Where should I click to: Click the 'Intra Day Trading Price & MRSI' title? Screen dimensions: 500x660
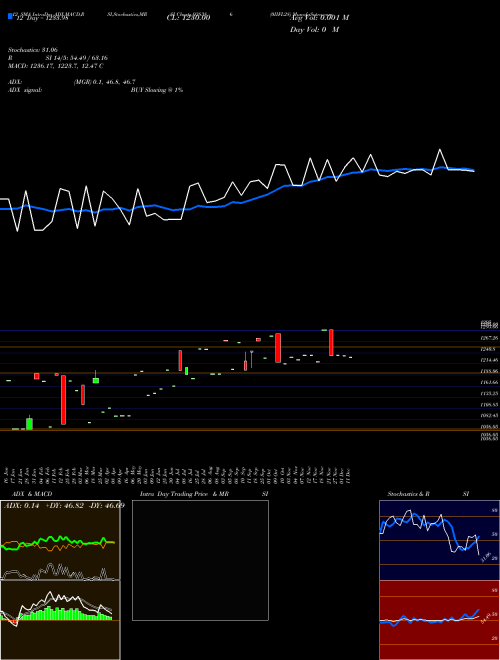point(204,494)
